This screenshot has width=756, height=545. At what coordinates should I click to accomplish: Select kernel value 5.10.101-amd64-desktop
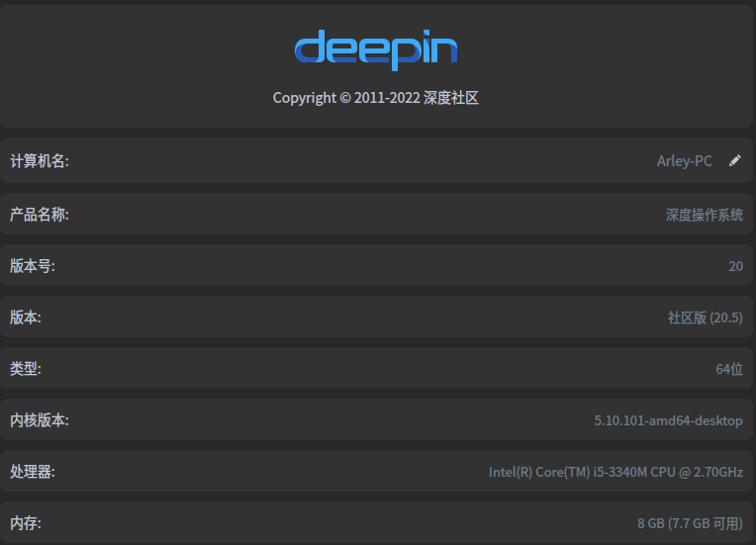668,420
